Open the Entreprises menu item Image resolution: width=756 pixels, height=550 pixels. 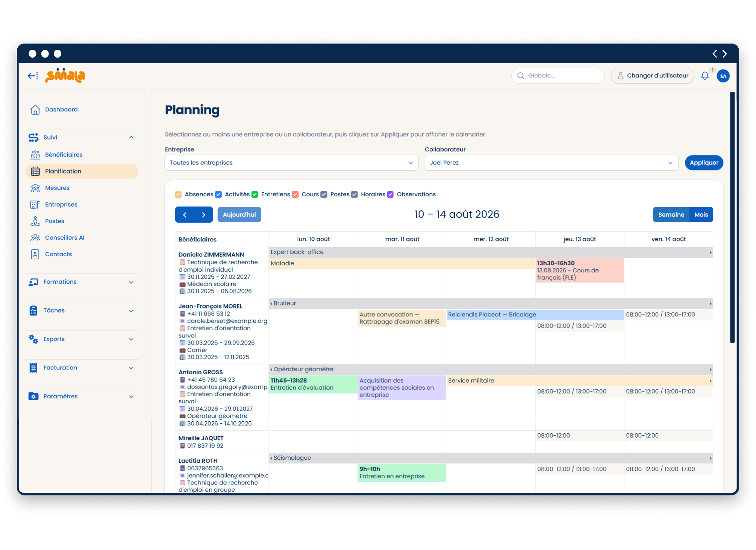point(82,204)
